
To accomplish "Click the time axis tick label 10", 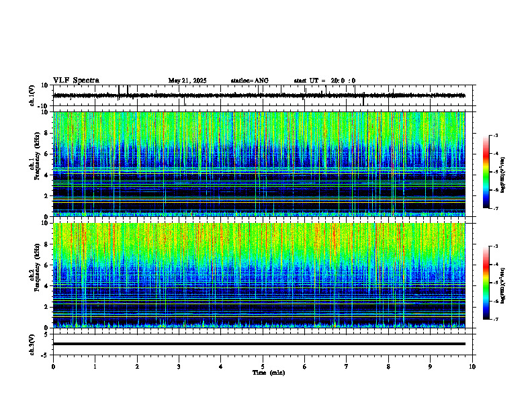I will coord(472,367).
